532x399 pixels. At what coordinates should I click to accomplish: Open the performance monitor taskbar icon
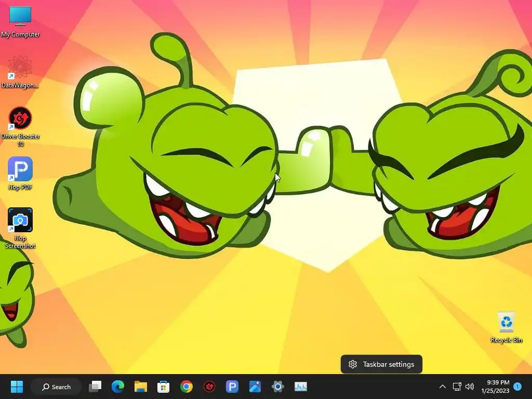[301, 387]
